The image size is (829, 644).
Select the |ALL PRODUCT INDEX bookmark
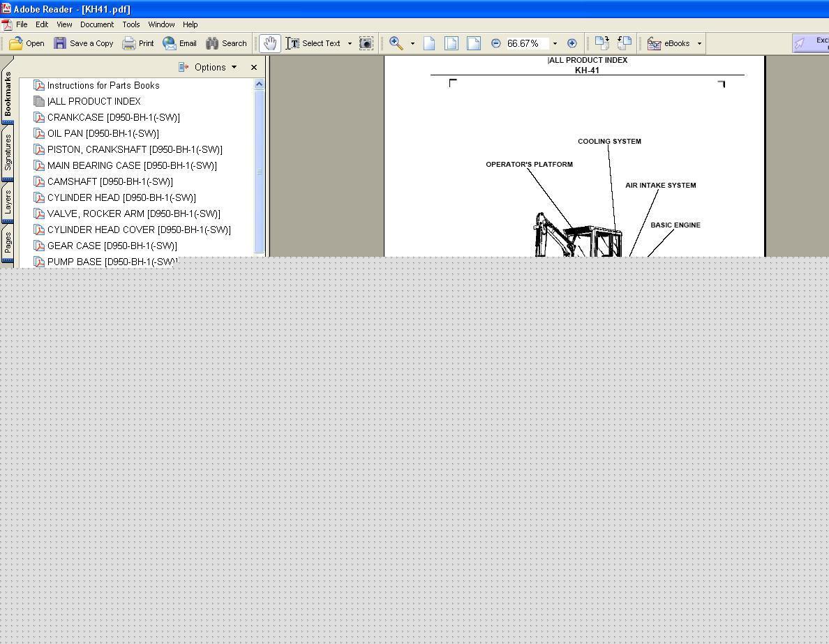[x=94, y=101]
